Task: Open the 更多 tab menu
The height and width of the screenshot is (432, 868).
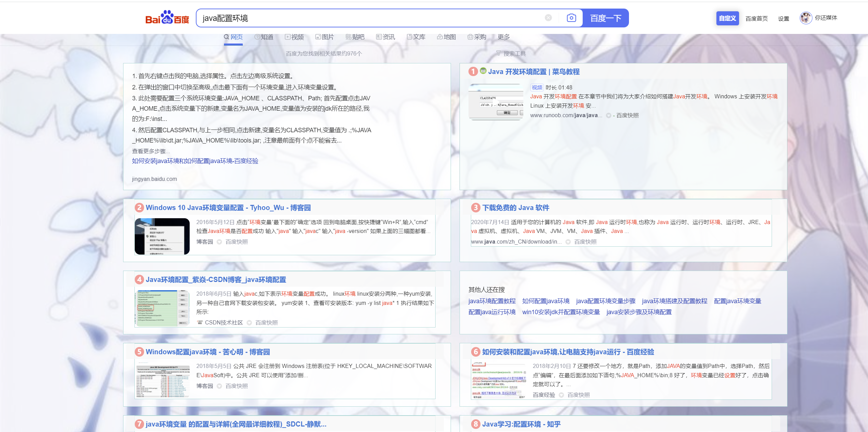Action: (x=503, y=37)
